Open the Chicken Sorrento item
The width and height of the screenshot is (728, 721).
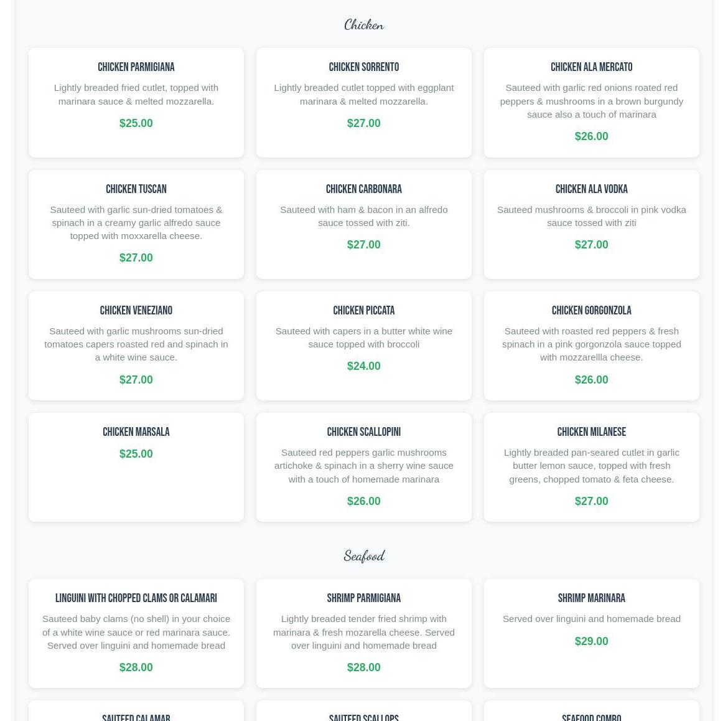point(363,103)
